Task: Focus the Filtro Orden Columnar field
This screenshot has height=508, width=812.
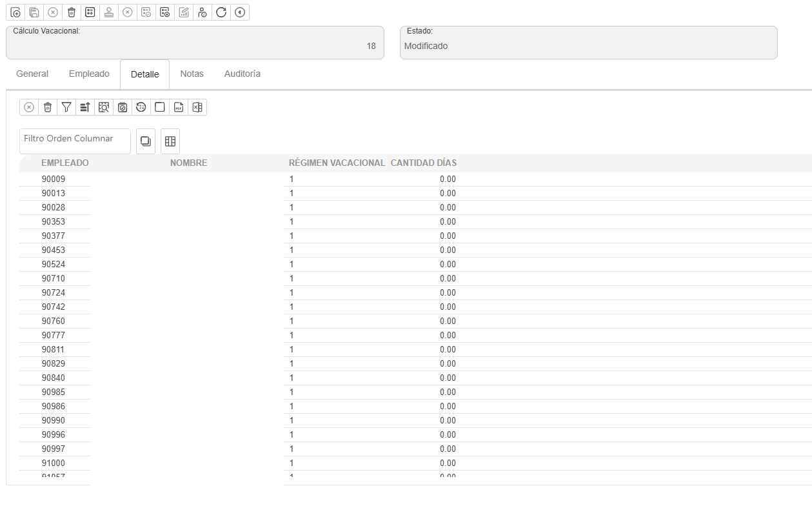Action: pos(74,141)
